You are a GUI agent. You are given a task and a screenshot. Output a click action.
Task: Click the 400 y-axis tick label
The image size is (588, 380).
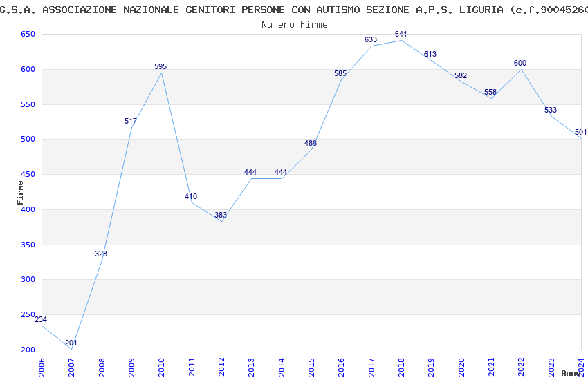pyautogui.click(x=28, y=209)
